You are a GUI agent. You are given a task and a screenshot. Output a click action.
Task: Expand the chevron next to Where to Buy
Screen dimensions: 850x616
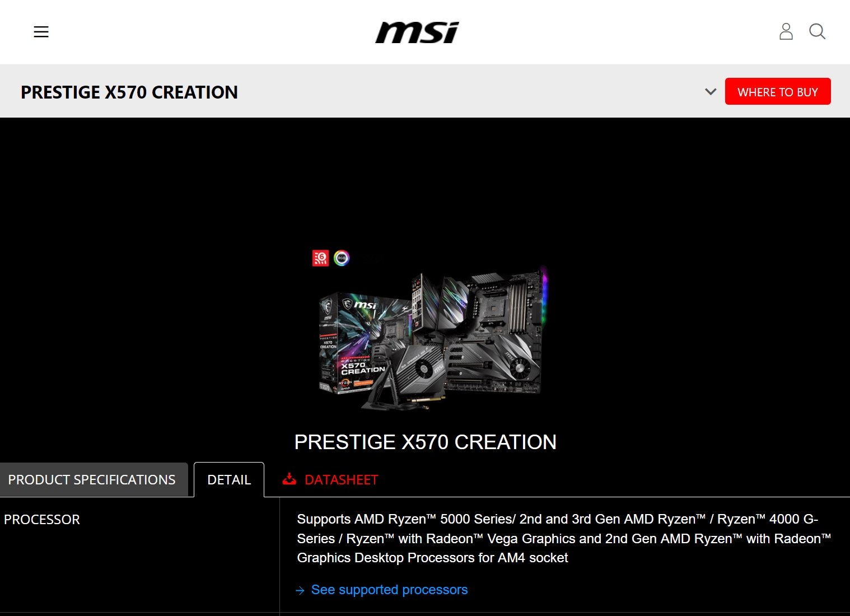[x=711, y=92]
